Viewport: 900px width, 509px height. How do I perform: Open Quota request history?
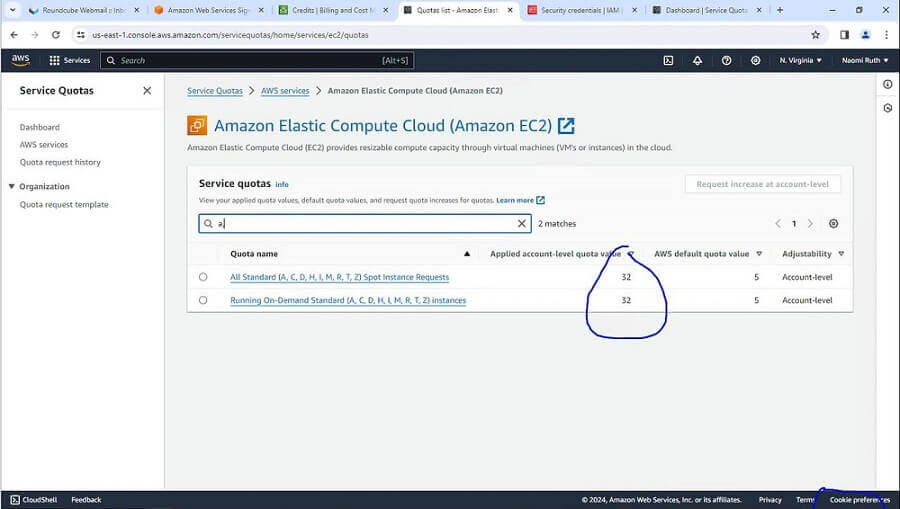(60, 162)
